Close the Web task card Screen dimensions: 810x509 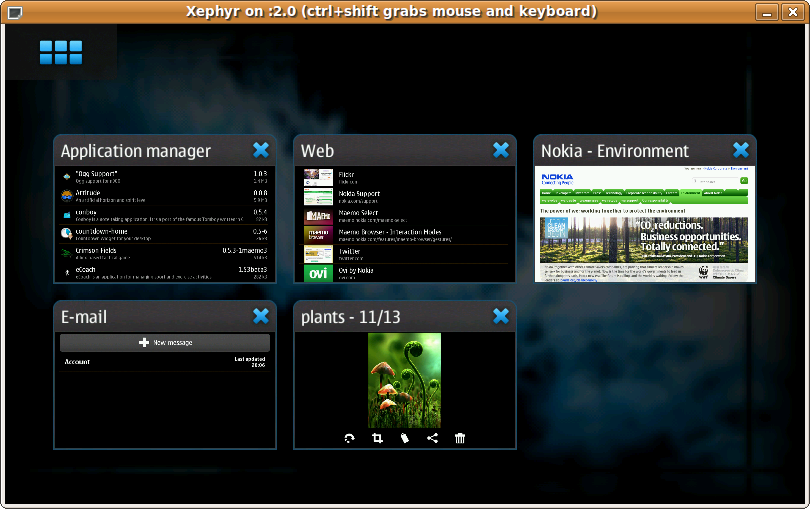[x=501, y=150]
